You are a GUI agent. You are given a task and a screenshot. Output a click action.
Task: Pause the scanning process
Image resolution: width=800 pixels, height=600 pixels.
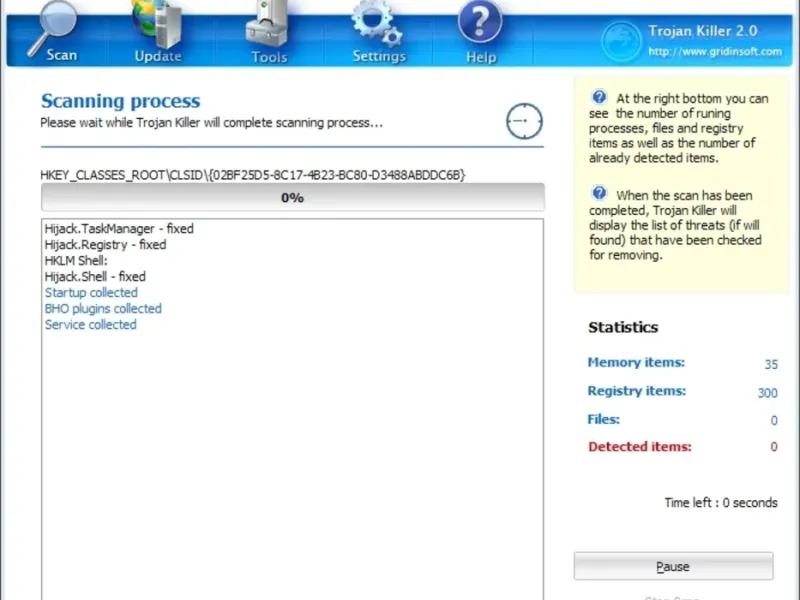(x=673, y=566)
